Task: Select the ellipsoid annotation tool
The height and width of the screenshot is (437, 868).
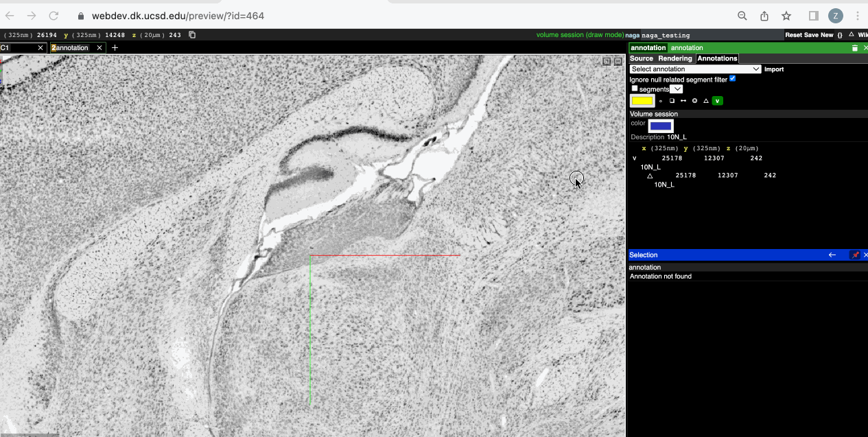Action: [x=694, y=101]
